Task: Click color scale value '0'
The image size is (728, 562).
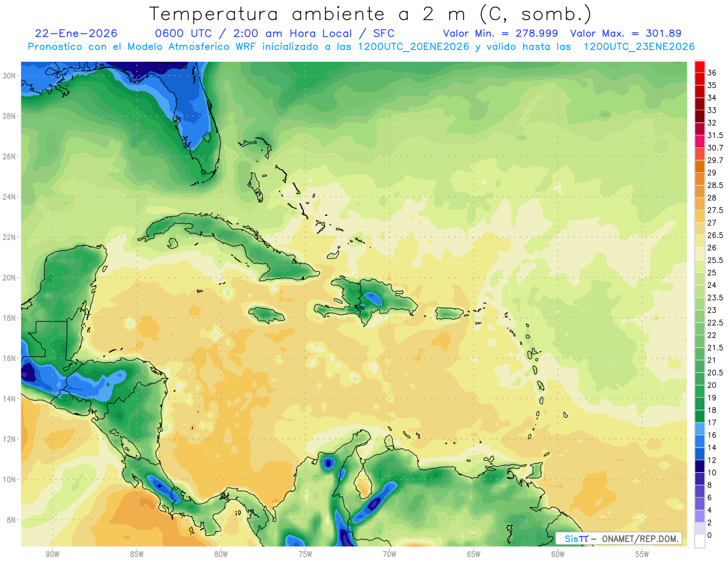Action: point(710,535)
